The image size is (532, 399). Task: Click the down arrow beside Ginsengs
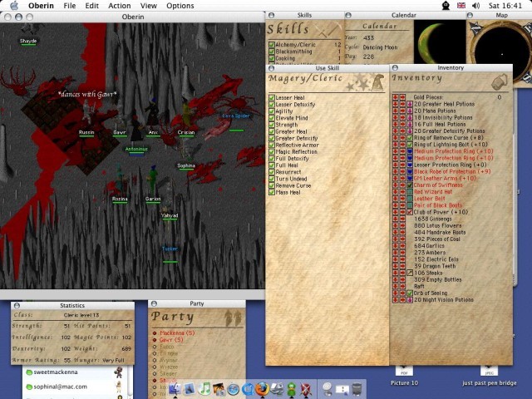[x=396, y=219]
